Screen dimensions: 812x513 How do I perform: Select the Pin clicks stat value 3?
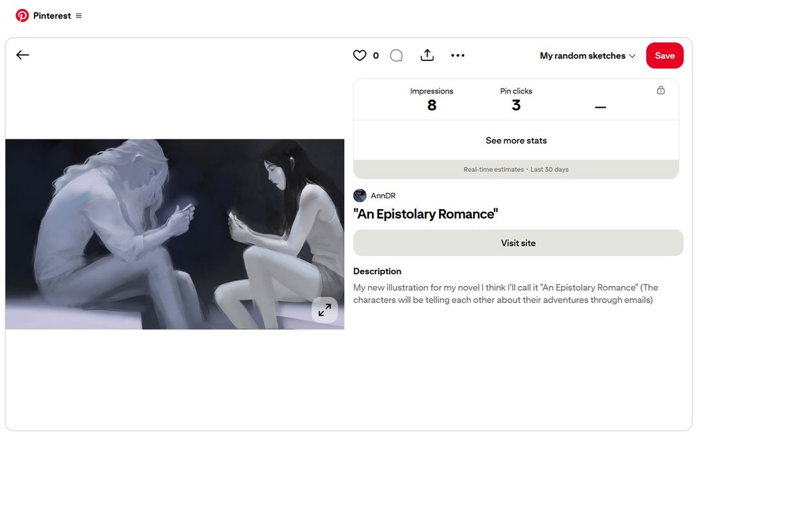coord(516,106)
